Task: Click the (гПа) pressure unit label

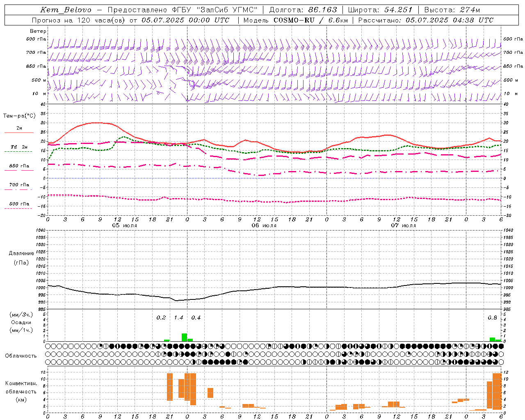Action: tap(21, 262)
